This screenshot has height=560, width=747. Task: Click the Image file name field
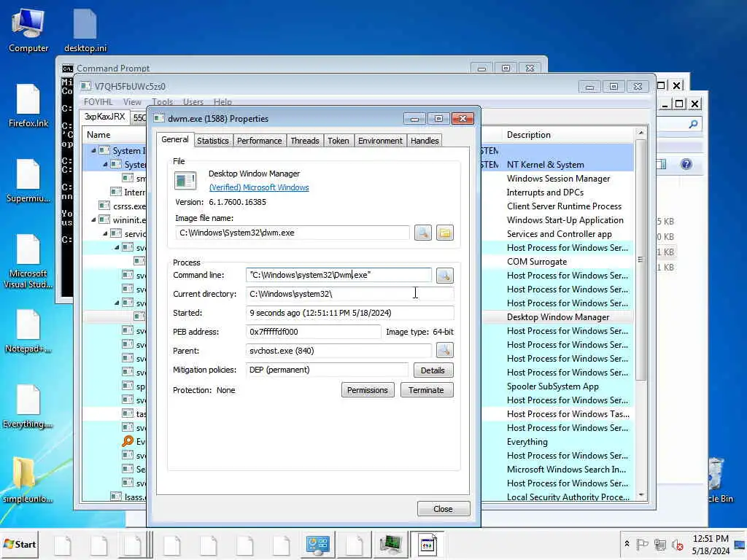pos(293,233)
